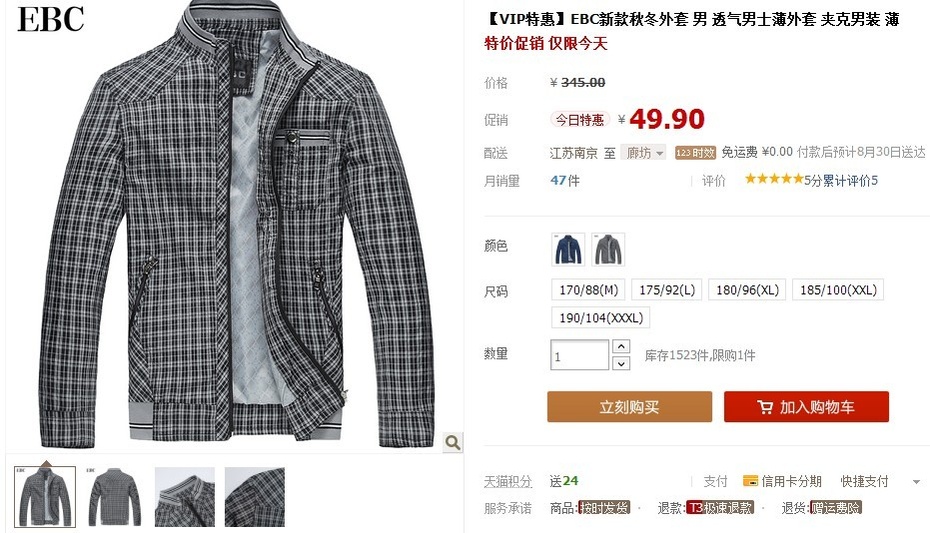930x533 pixels.
Task: View the jacket back view thumbnail
Action: tap(115, 497)
